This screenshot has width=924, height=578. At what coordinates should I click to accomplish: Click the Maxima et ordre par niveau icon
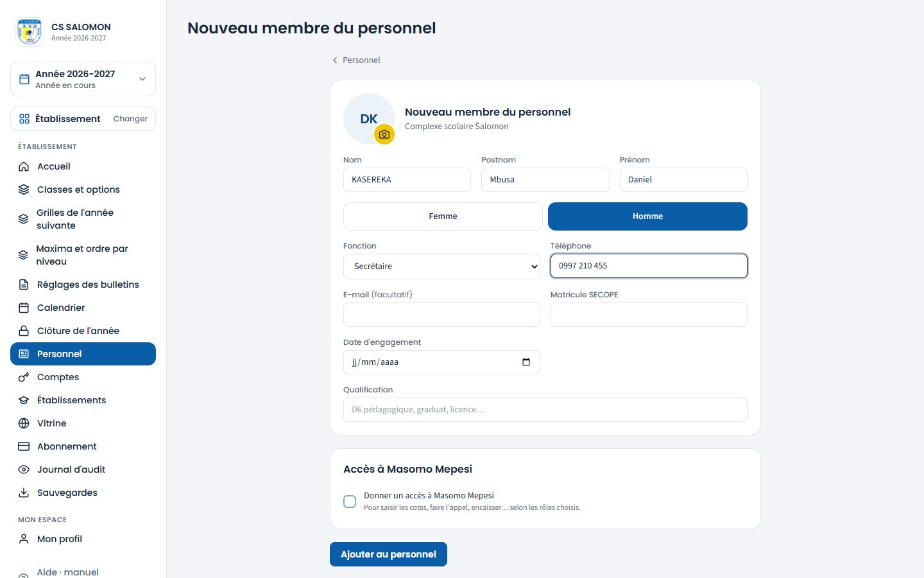point(24,255)
